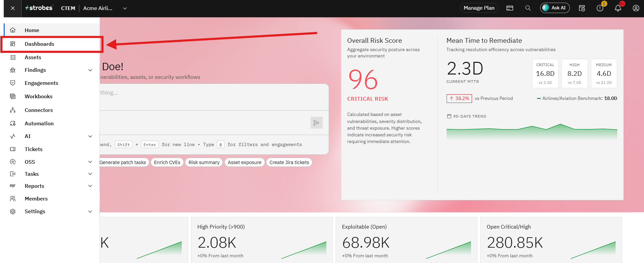Image resolution: width=644 pixels, height=263 pixels.
Task: Click the Strobes logo
Action: coord(39,8)
